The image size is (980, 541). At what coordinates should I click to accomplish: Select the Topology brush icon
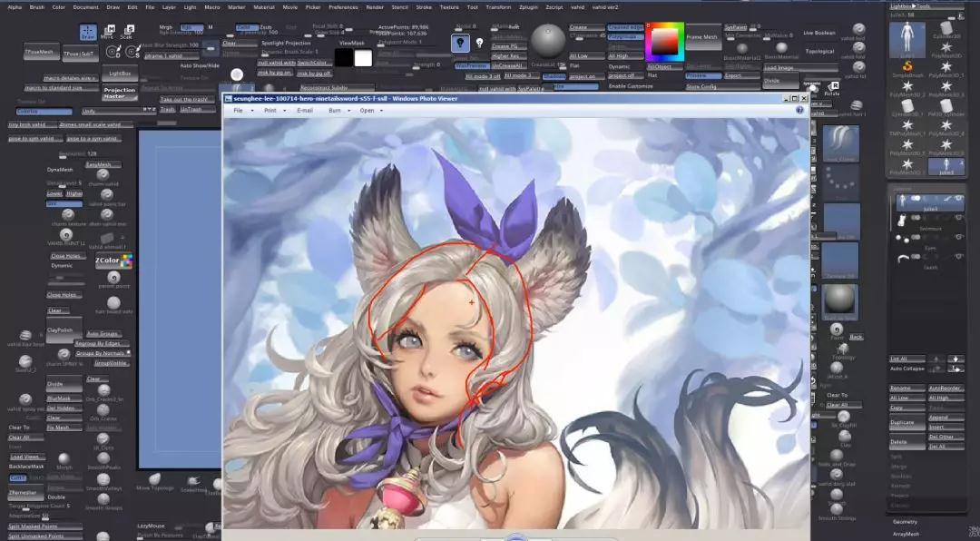[842, 349]
